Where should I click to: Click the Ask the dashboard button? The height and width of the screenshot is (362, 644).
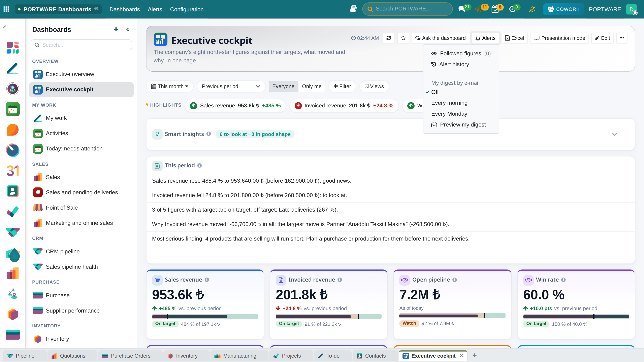click(x=440, y=38)
